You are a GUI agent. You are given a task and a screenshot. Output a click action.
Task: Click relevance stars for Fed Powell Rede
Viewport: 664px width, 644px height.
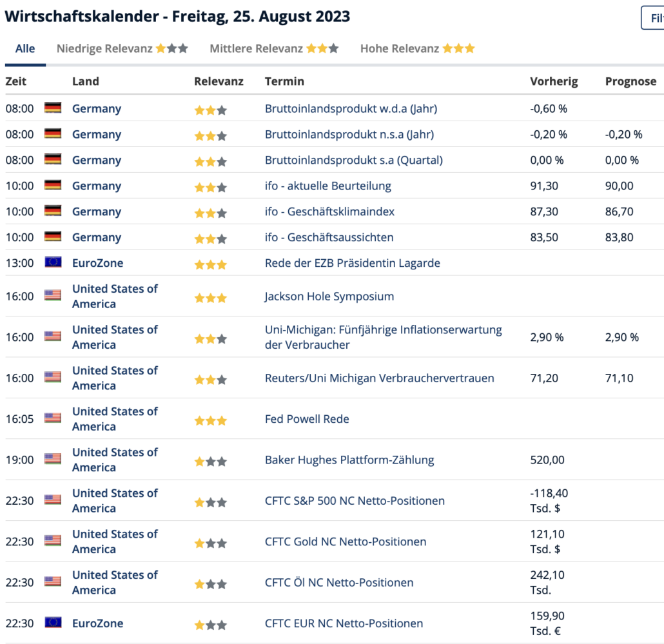pyautogui.click(x=211, y=420)
